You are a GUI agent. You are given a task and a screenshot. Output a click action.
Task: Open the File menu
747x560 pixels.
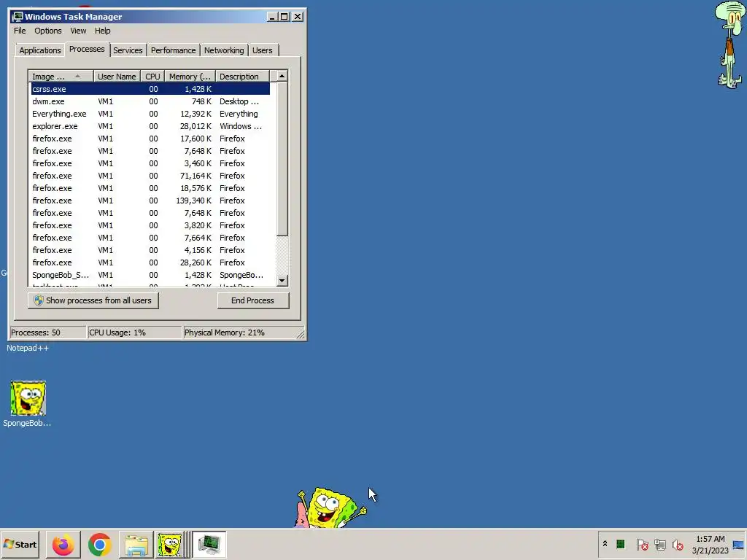(x=20, y=31)
